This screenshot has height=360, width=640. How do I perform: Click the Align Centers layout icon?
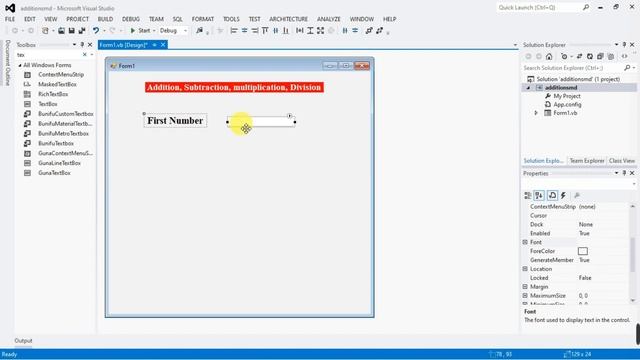click(244, 31)
